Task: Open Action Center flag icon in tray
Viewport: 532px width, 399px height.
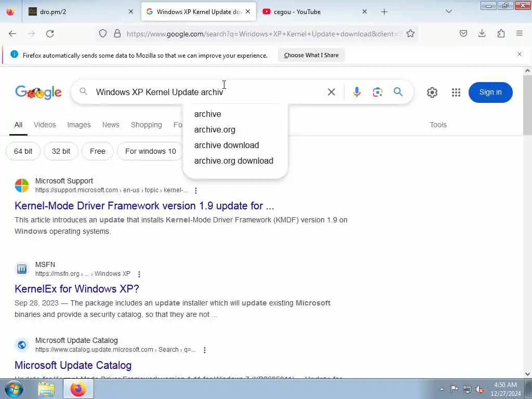Action: pyautogui.click(x=454, y=389)
